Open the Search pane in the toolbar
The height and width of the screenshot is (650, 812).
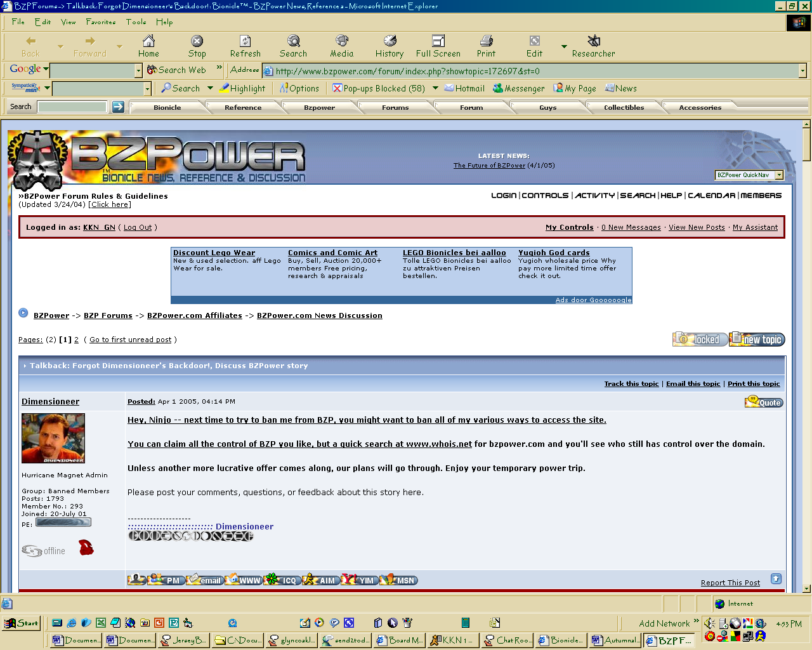point(293,47)
